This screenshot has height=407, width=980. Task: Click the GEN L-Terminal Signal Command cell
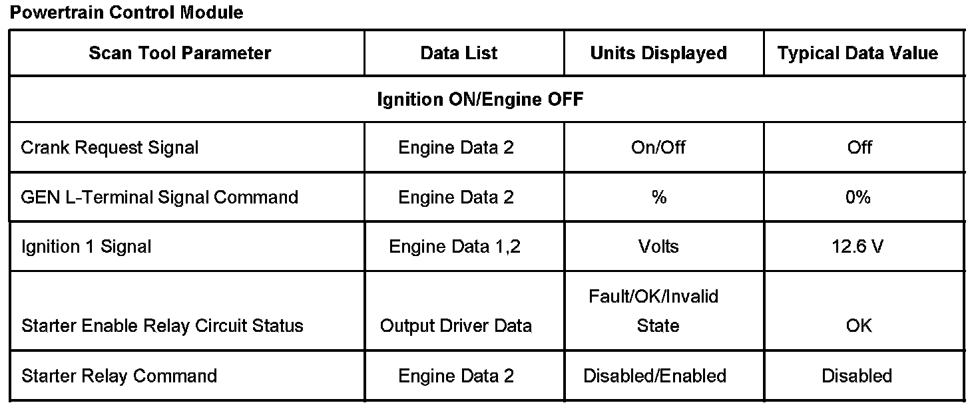[160, 198]
